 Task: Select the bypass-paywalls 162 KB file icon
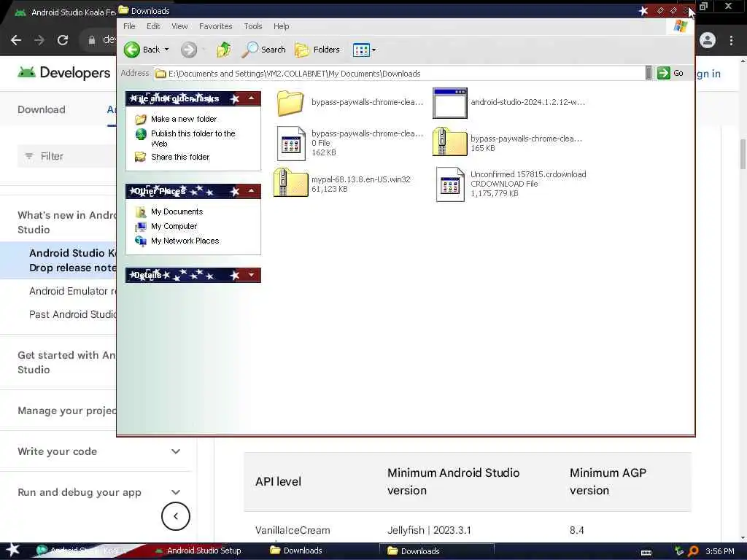click(x=290, y=144)
